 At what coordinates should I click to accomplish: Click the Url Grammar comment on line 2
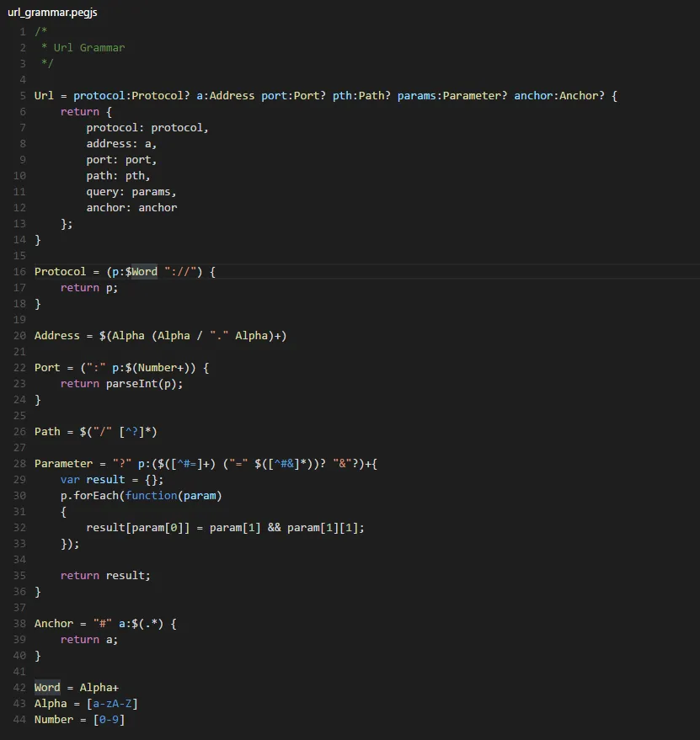pos(82,47)
